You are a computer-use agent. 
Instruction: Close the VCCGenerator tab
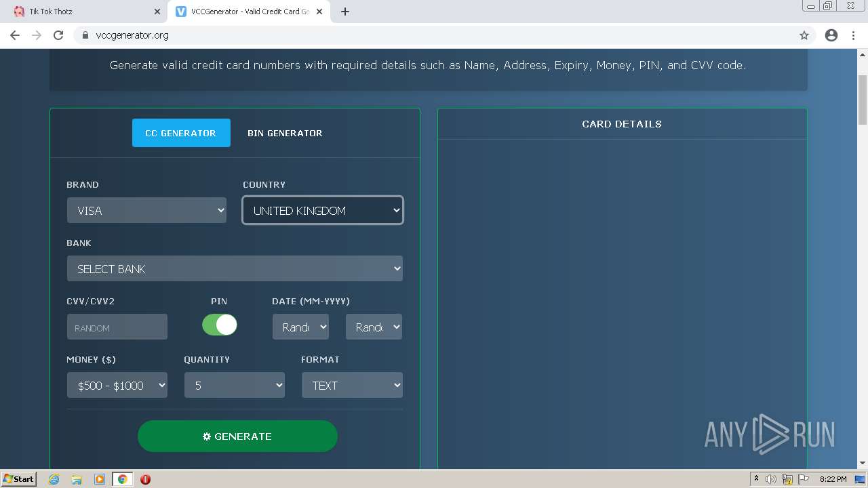[319, 12]
